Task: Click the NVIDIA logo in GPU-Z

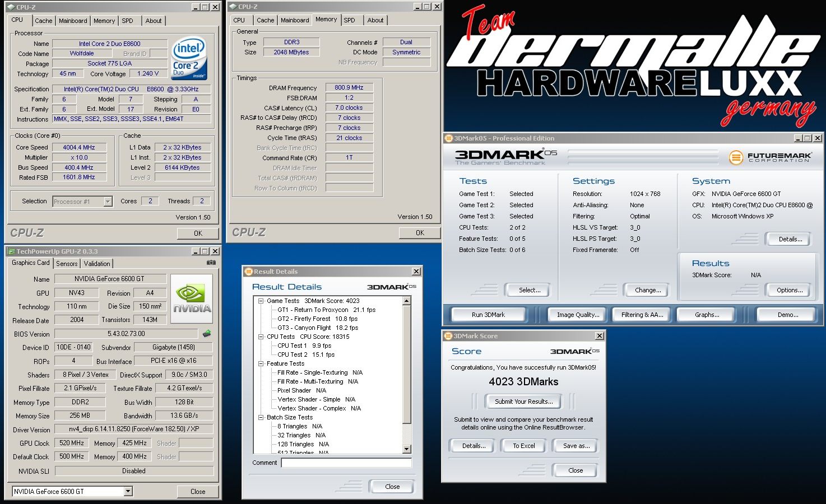Action: [x=192, y=298]
